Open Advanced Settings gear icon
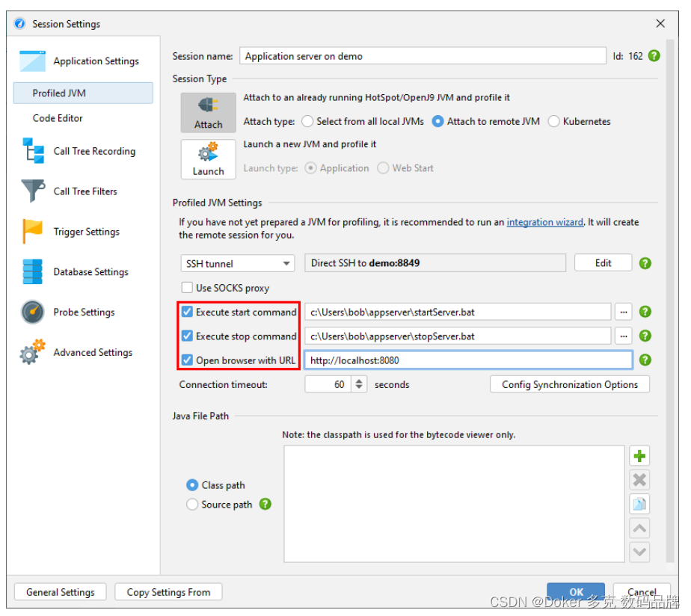 pos(31,351)
